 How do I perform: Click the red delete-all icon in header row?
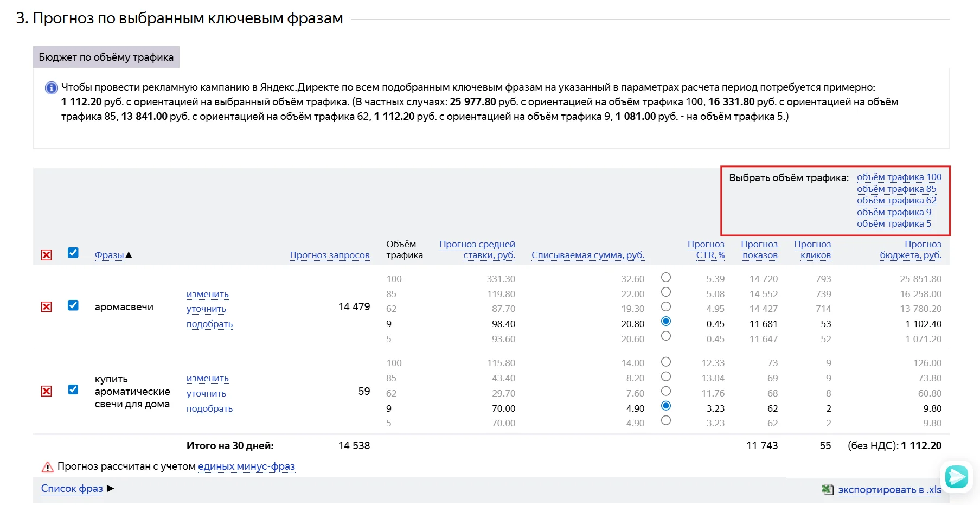click(x=47, y=255)
